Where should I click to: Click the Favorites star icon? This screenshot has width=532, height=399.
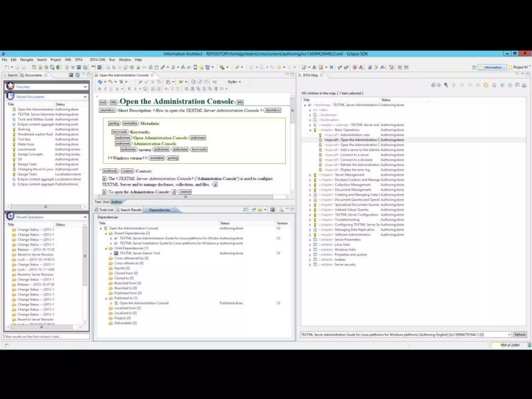tap(10, 86)
